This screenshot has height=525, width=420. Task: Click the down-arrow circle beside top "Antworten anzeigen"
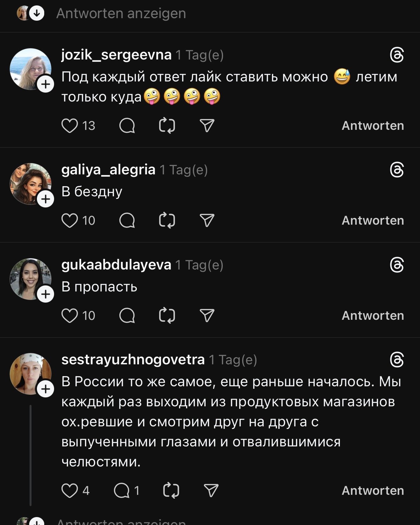click(x=37, y=13)
